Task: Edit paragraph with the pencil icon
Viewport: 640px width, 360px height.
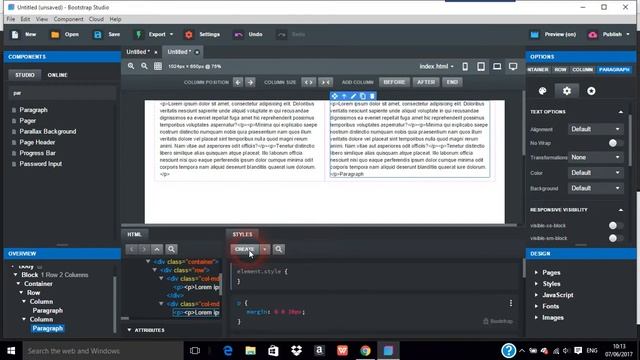Action: [x=353, y=96]
